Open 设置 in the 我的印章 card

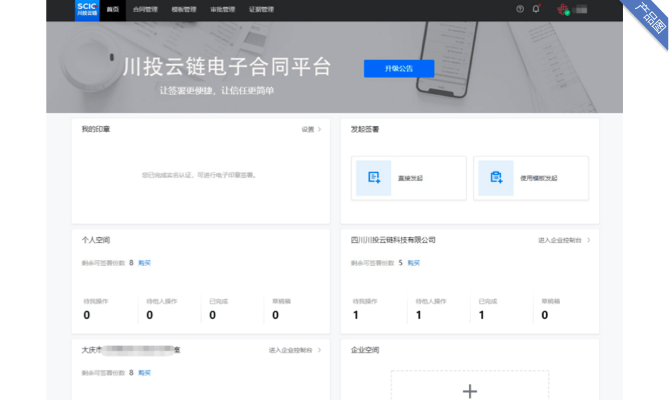(x=308, y=129)
